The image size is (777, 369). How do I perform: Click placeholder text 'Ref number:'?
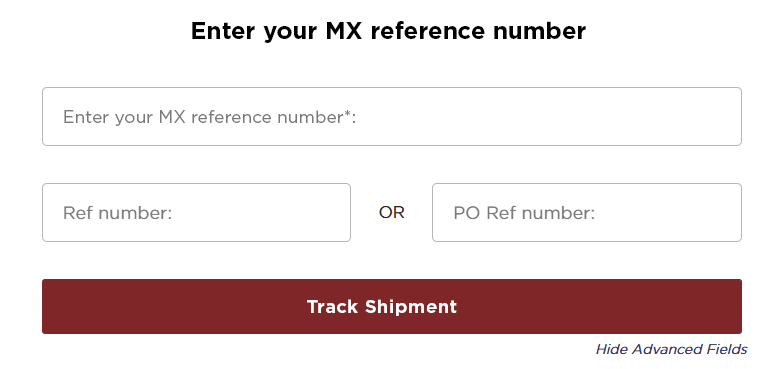click(117, 213)
